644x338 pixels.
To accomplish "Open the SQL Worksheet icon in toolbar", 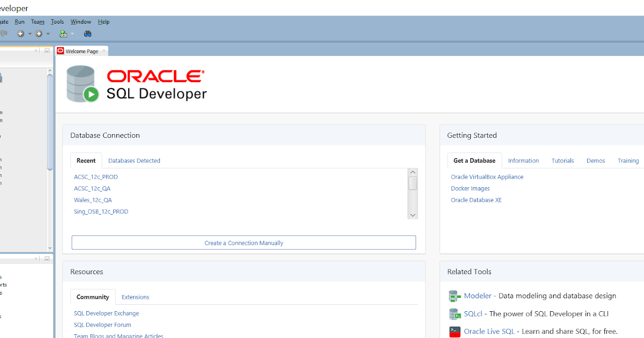I will pyautogui.click(x=63, y=34).
